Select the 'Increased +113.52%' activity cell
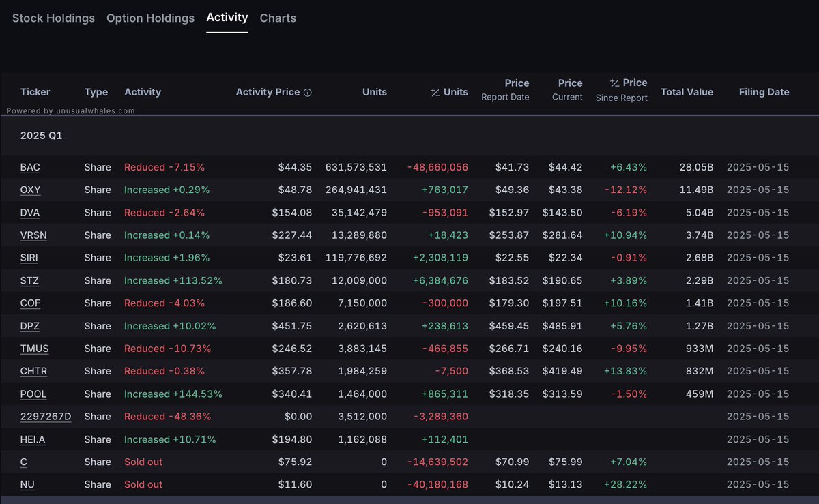Screen dimensions: 819x504 (173, 280)
